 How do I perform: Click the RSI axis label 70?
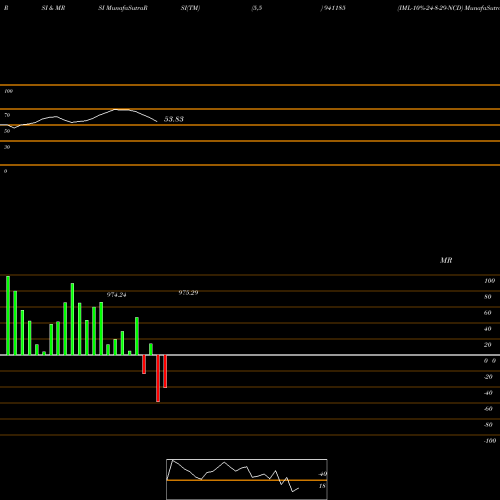[7, 115]
